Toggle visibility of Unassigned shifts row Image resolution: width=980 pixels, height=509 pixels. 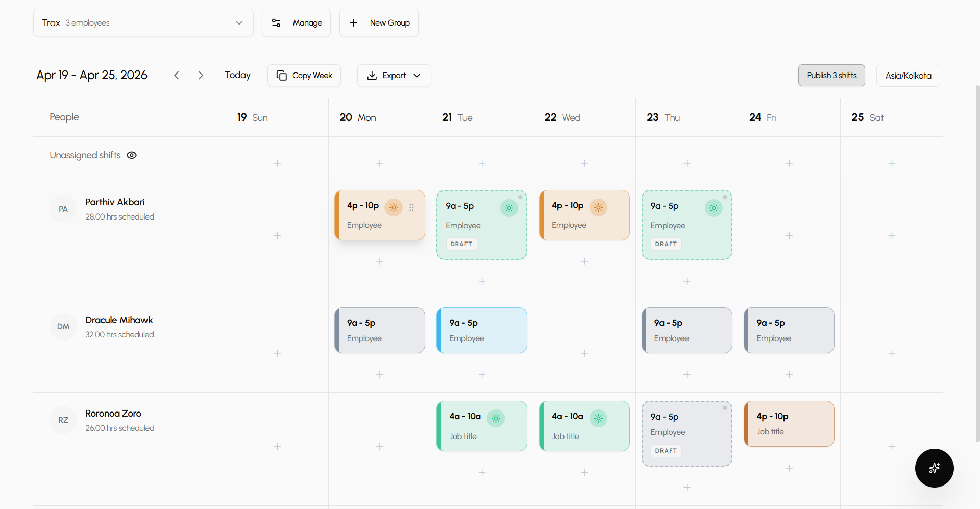(x=132, y=155)
